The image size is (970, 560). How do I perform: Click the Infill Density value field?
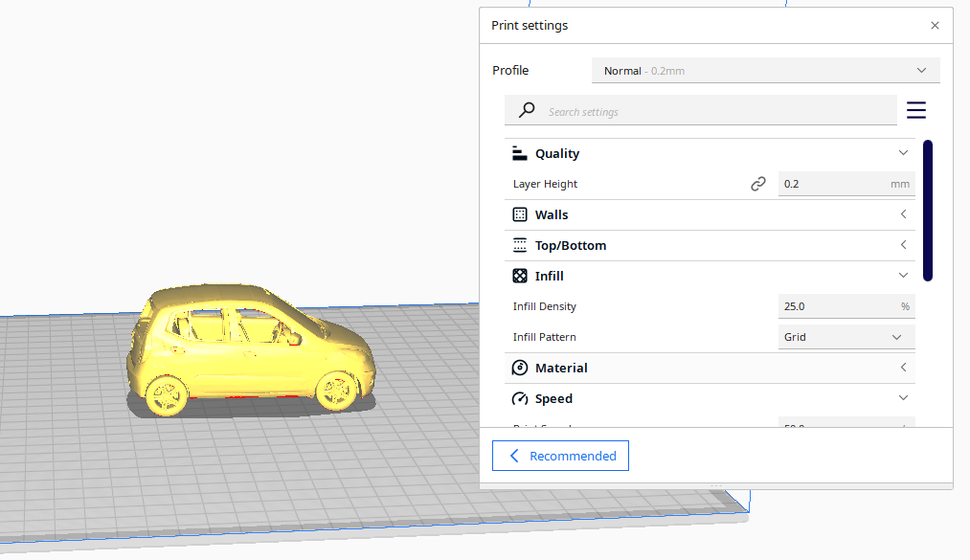(836, 306)
